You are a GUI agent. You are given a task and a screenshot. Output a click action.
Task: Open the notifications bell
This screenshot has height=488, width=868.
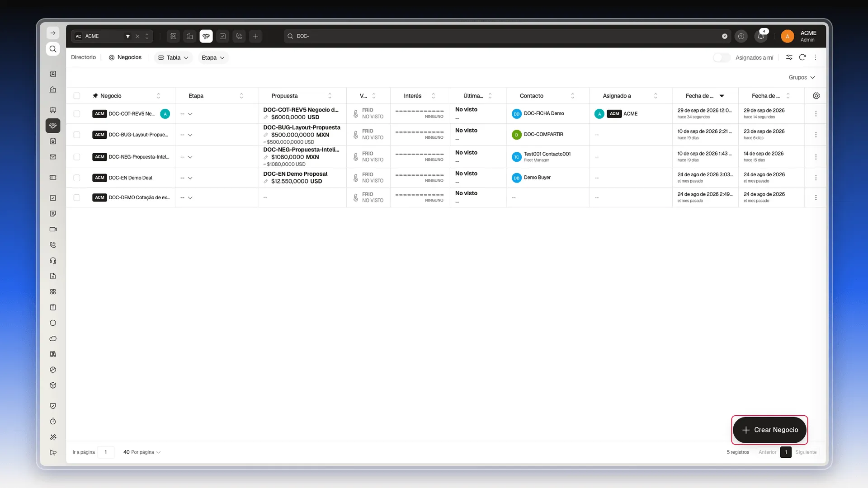pos(761,36)
